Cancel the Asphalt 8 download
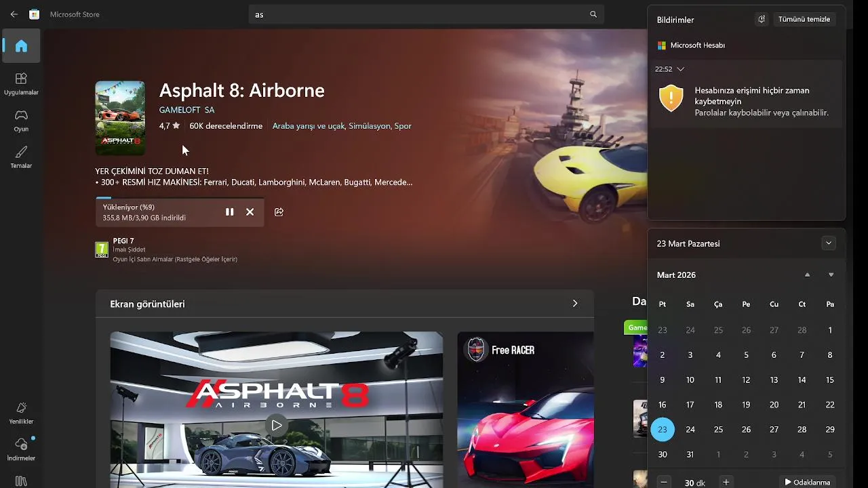The width and height of the screenshot is (868, 488). tap(250, 212)
